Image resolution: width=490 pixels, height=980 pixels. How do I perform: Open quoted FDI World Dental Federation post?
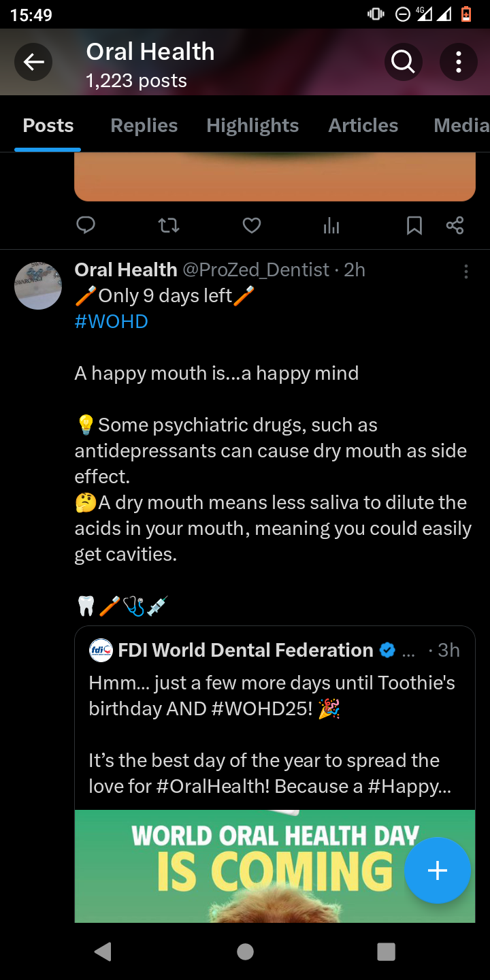(x=272, y=721)
